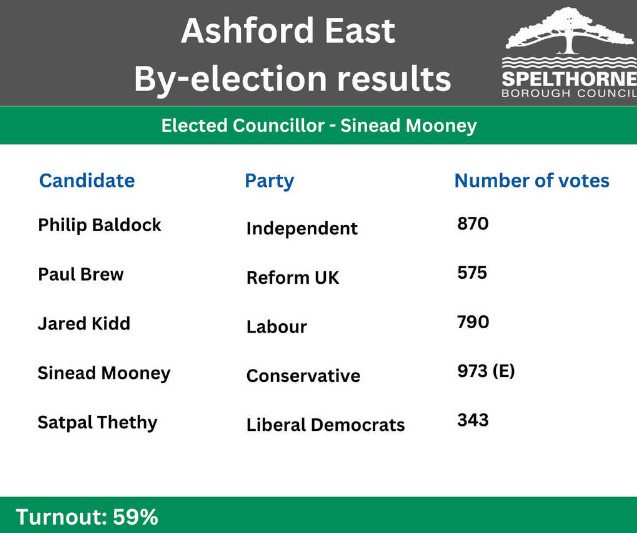Viewport: 637px width, 533px height.
Task: Click the 870 vote count
Action: pos(472,224)
